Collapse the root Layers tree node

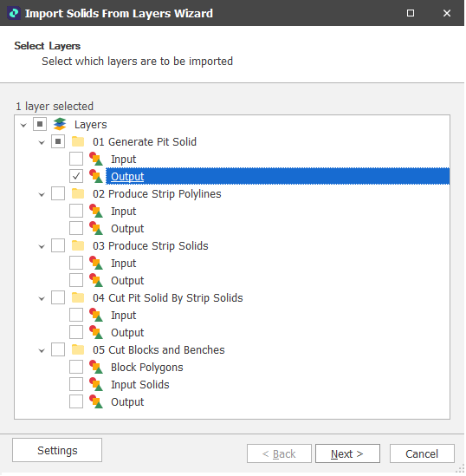(23, 125)
